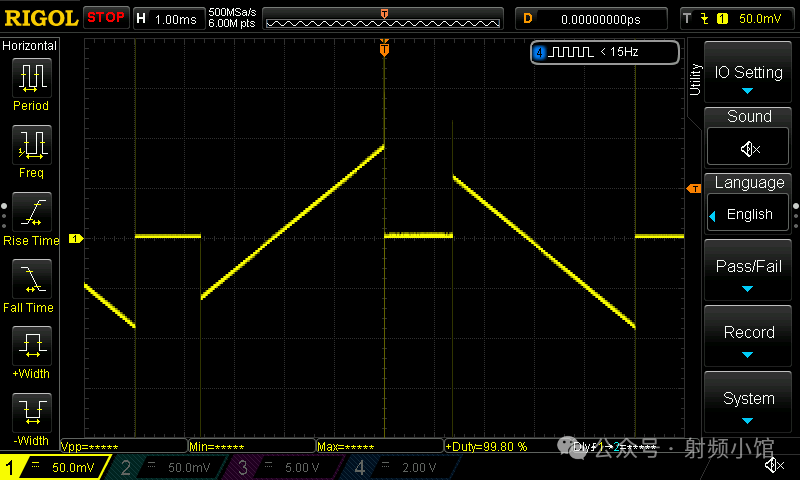Expand the Pass/Fail menu
Image resolution: width=800 pixels, height=480 pixels.
[748, 272]
